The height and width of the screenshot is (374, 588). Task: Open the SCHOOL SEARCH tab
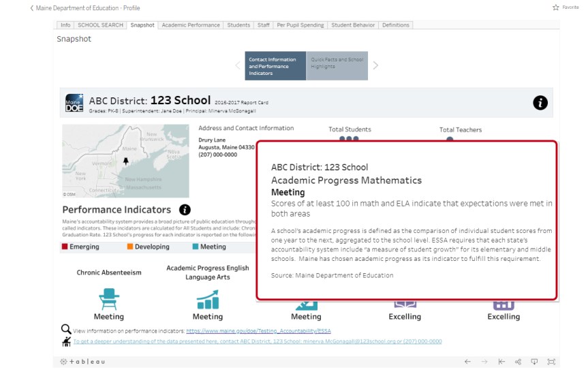(100, 25)
